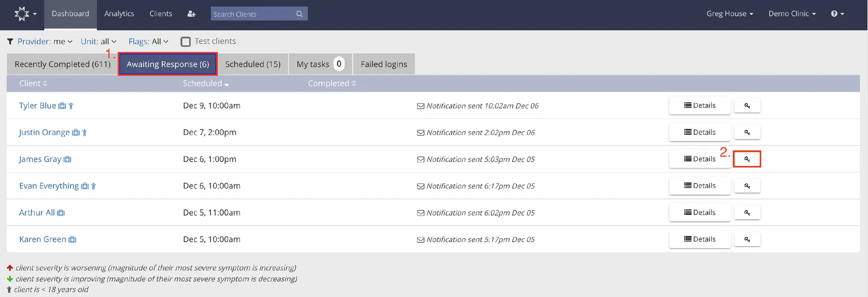Open Details for Arthur All

(x=699, y=212)
